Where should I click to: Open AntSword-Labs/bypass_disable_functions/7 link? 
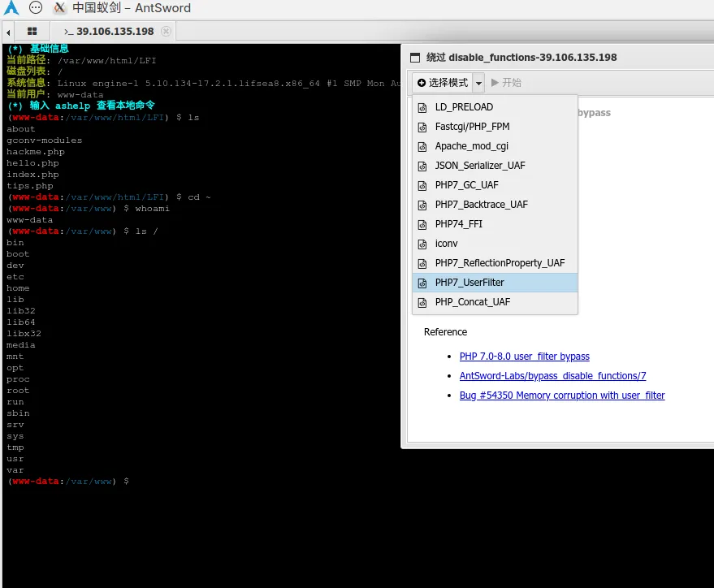click(552, 376)
